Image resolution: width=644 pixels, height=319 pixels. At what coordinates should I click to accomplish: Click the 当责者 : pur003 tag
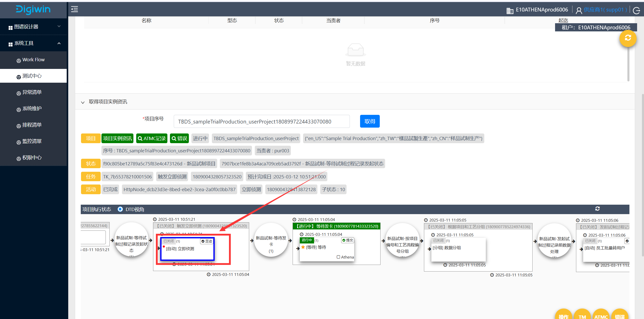[273, 151]
